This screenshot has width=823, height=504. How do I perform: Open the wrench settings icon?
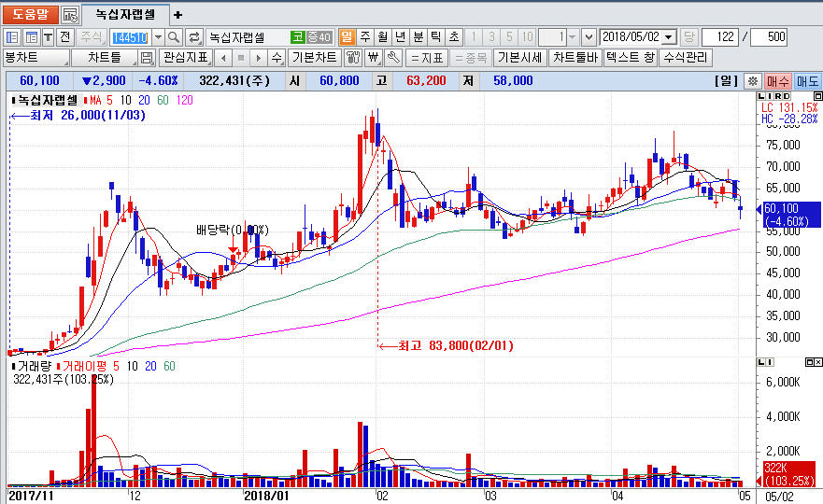coord(393,58)
